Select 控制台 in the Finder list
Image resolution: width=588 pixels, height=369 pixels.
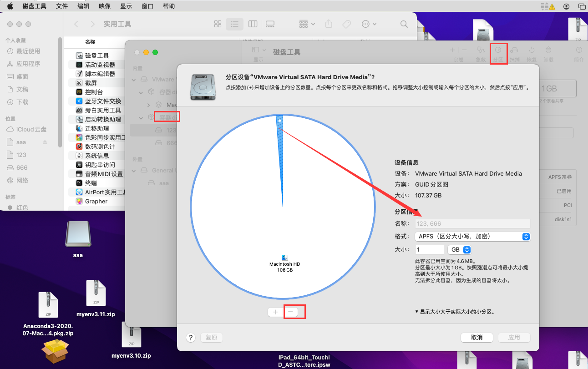(x=94, y=92)
